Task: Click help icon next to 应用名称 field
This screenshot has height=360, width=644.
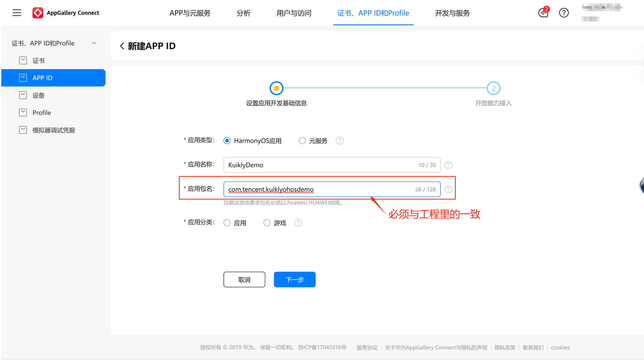Action: [448, 165]
